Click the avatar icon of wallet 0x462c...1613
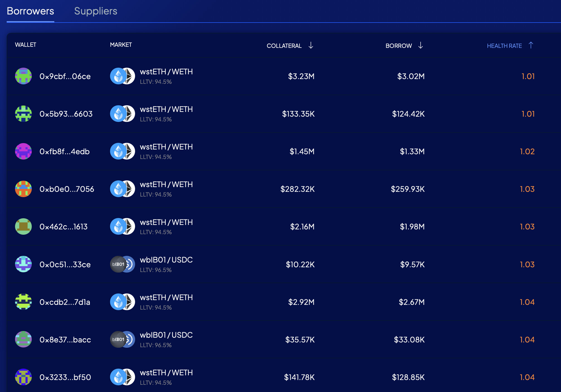 (x=23, y=226)
